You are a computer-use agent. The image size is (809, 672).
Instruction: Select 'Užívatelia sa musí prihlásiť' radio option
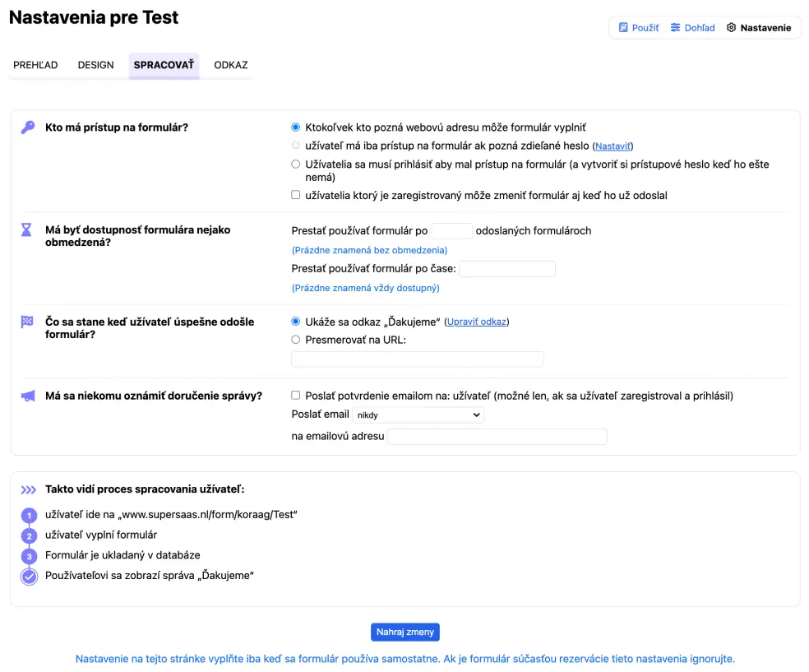coord(296,165)
